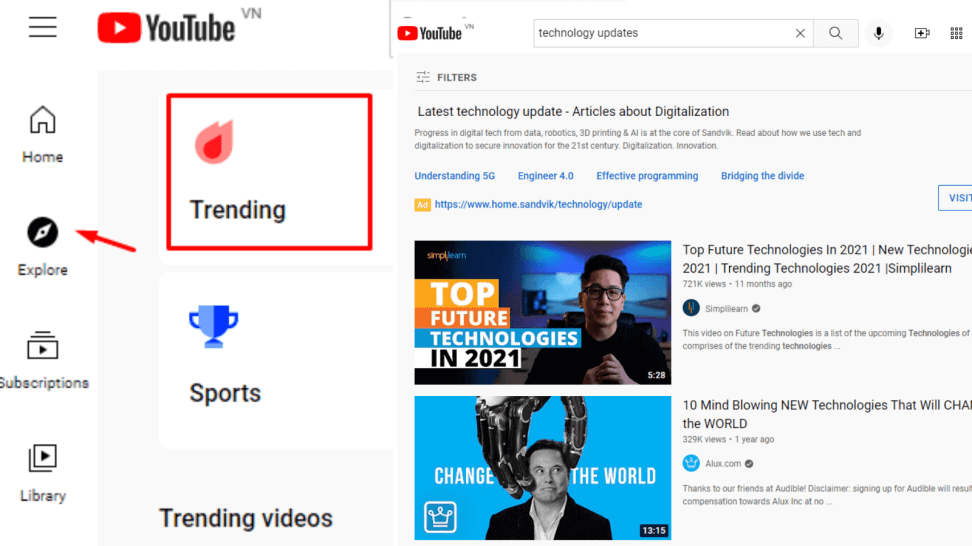The width and height of the screenshot is (972, 546).
Task: Expand the FILTERS options
Action: click(446, 77)
